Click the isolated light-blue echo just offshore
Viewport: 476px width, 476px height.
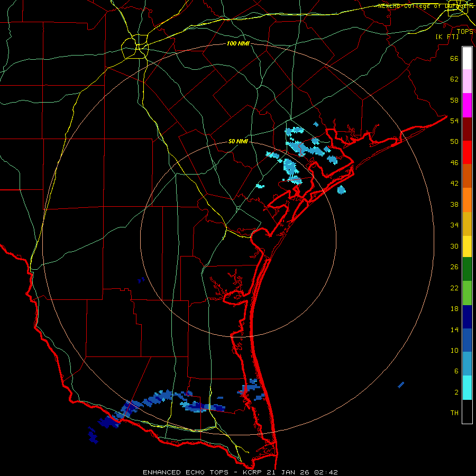tap(341, 190)
